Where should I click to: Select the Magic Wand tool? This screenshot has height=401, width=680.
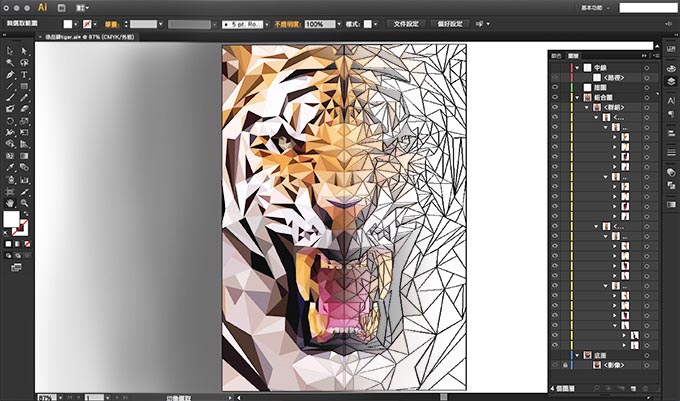[10, 63]
